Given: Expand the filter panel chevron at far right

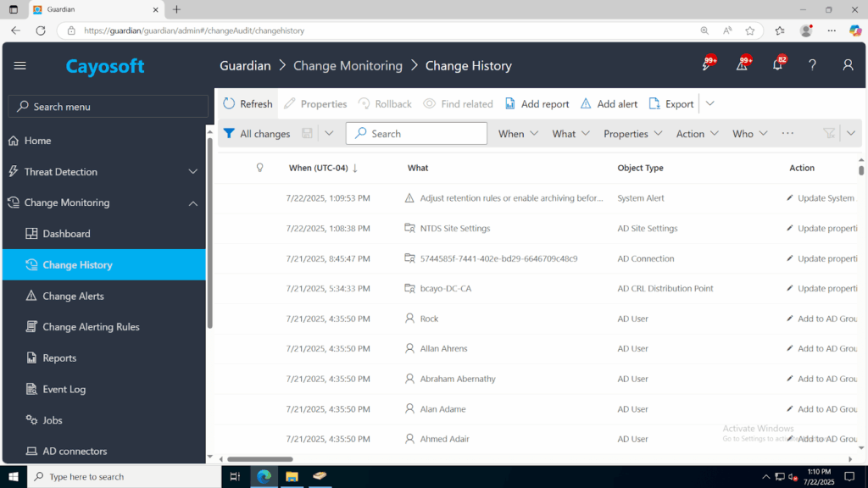Looking at the screenshot, I should pos(851,133).
